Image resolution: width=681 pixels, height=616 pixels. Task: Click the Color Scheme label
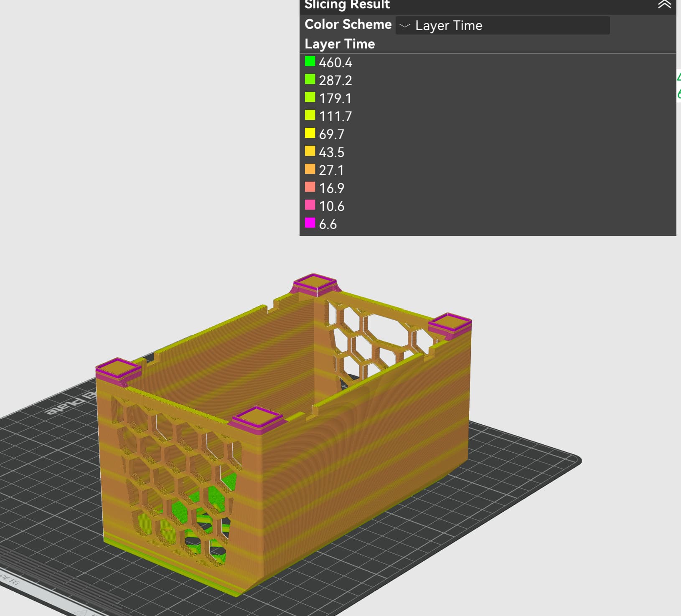[x=348, y=24]
